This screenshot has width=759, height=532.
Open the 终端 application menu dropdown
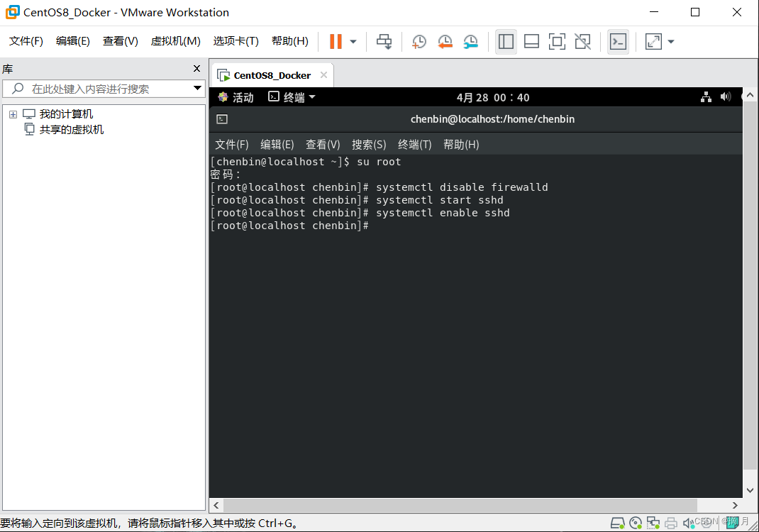(x=292, y=97)
